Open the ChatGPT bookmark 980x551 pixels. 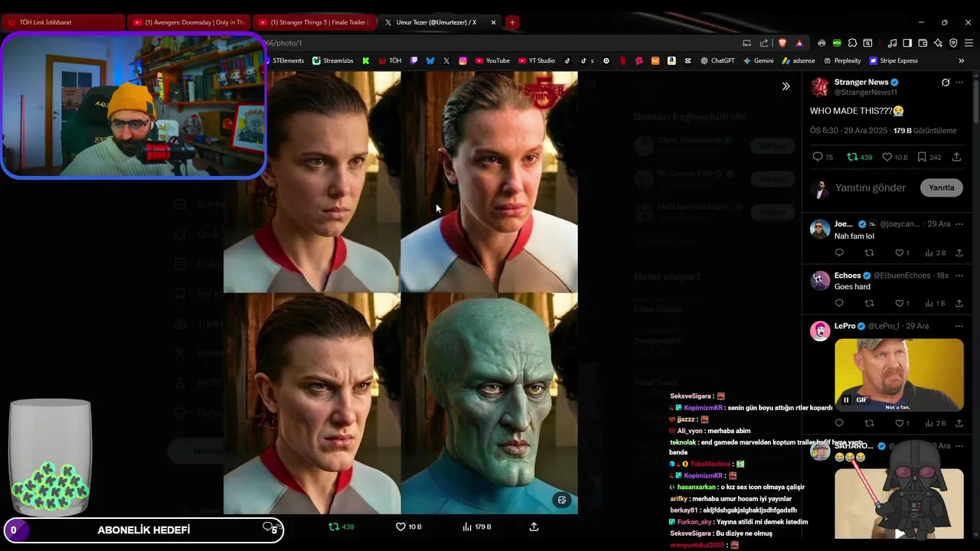717,60
